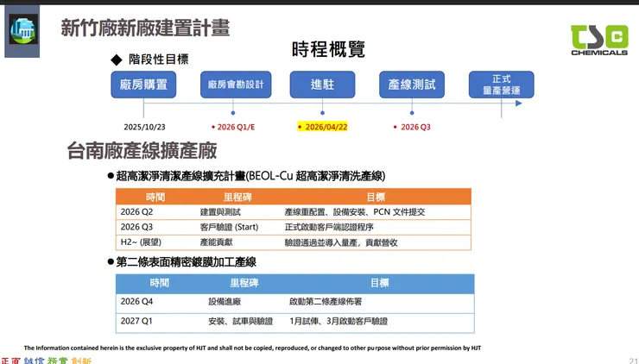This screenshot has width=639, height=364.
Task: Select the 廠房會勘設計 milestone box
Action: click(236, 85)
